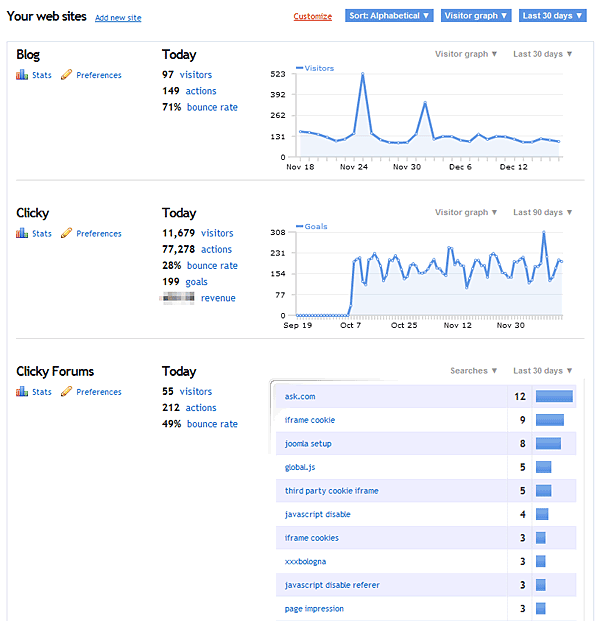Screen dimensions: 600x621
Task: Open 'javascript disable referer' search term
Action: tap(332, 585)
